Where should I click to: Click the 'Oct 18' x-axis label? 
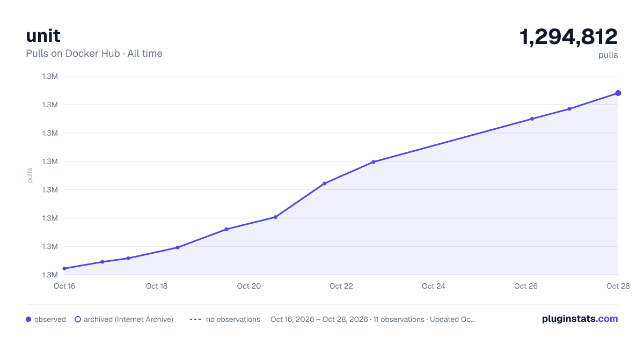[x=157, y=286]
